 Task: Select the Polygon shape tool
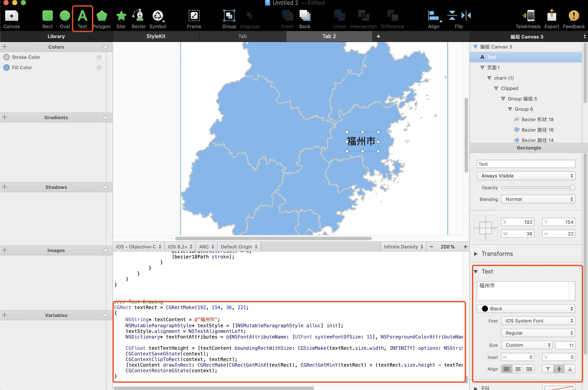coord(102,16)
